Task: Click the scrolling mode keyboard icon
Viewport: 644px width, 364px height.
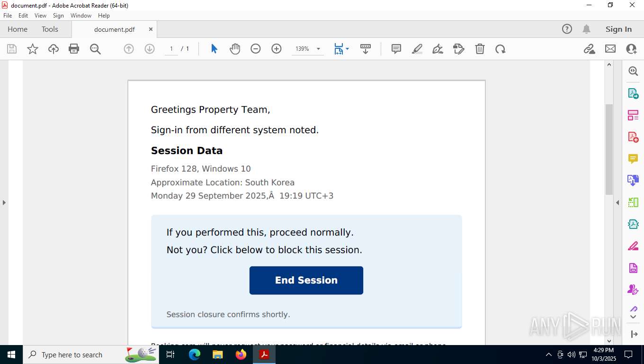Action: pyautogui.click(x=366, y=49)
